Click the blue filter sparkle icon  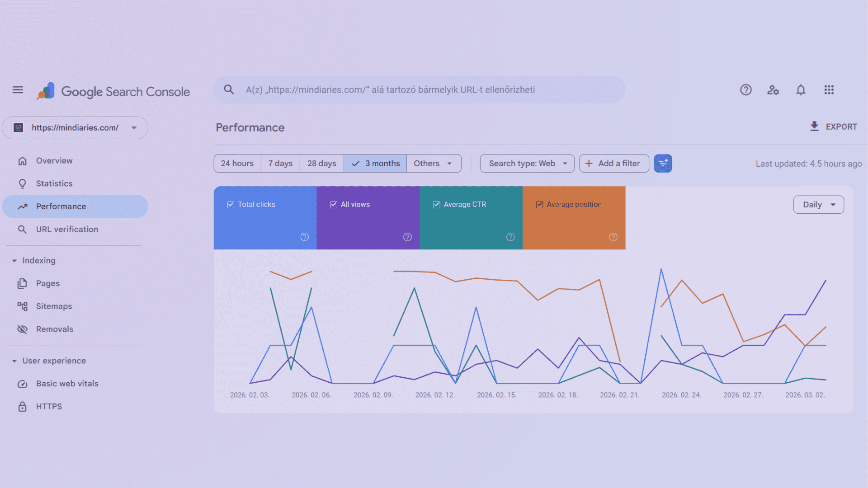(x=663, y=164)
